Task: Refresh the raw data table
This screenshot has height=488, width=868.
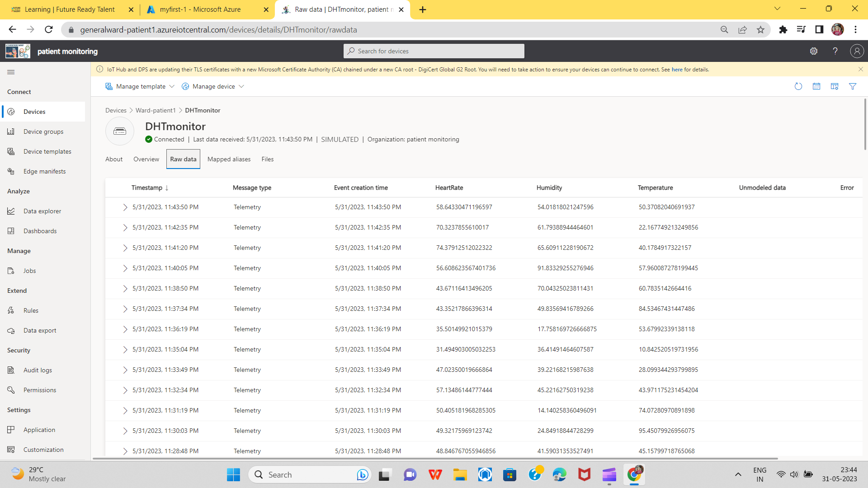Action: click(798, 86)
